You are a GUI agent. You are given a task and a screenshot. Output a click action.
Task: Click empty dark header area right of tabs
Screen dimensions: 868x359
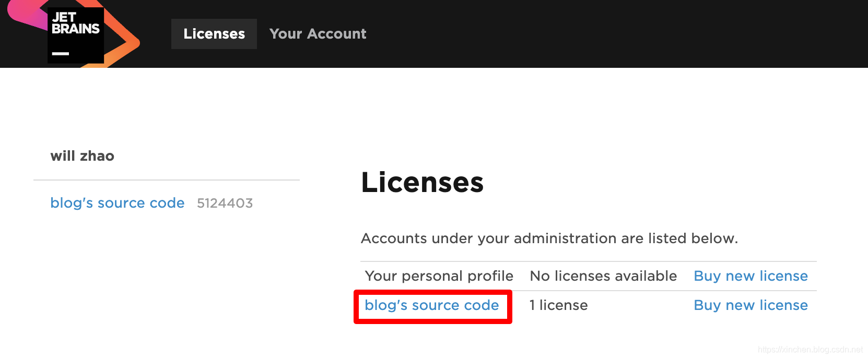601,34
